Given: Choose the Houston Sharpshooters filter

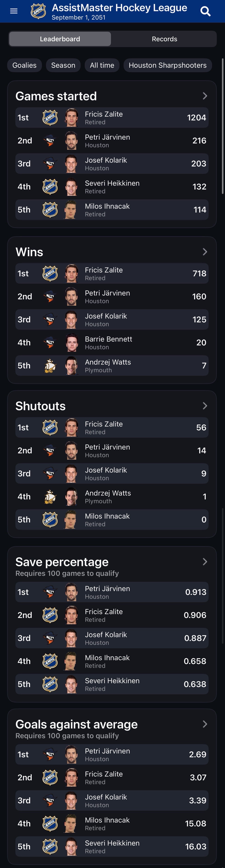Looking at the screenshot, I should point(168,65).
